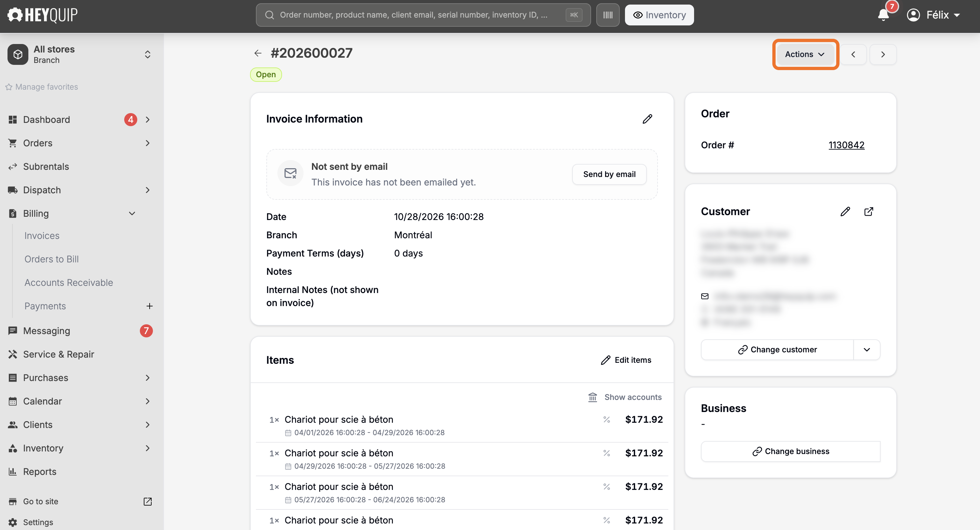The image size is (980, 530).
Task: Expand the Dashboard submenu chevron
Action: tap(148, 120)
